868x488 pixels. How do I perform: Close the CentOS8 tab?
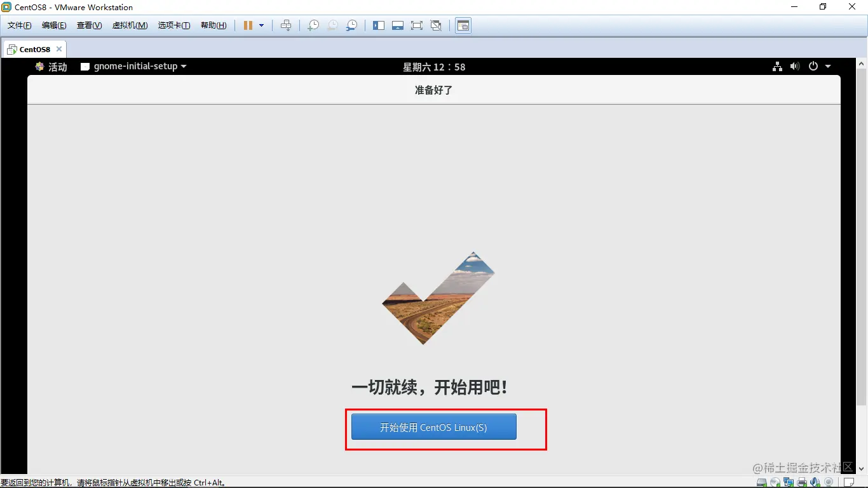pos(59,49)
